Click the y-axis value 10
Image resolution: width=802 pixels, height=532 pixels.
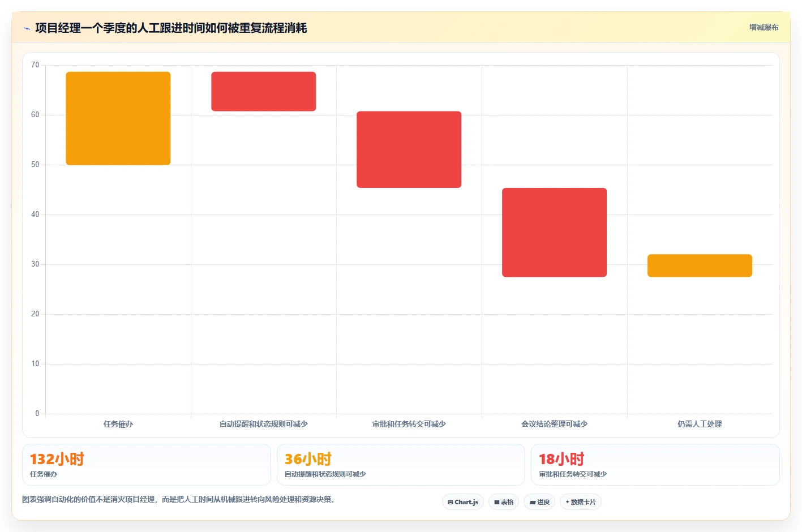coord(35,364)
